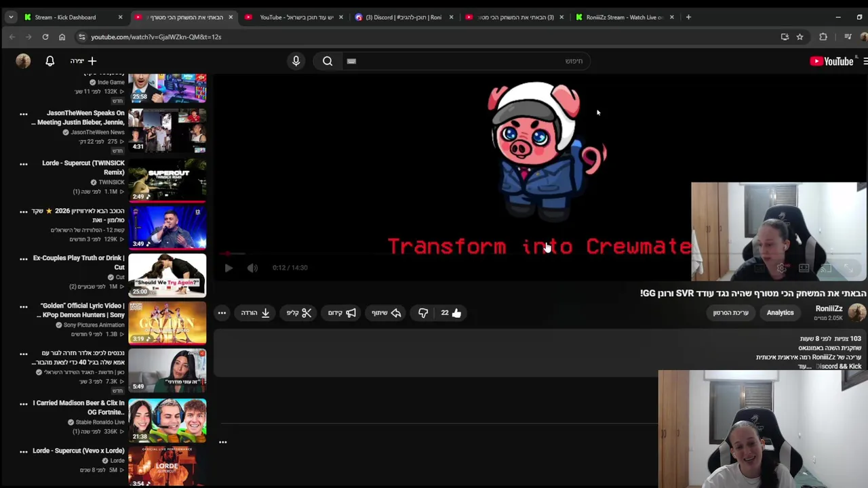Share the video via שיתוף button
Screen dimensions: 868x488
(x=387, y=312)
